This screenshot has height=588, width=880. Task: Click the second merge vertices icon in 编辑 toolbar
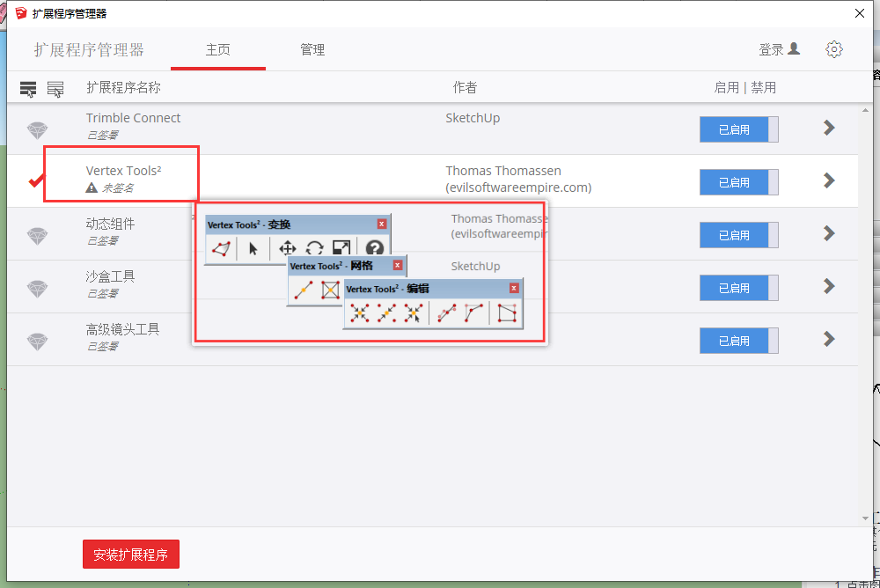[x=386, y=313]
